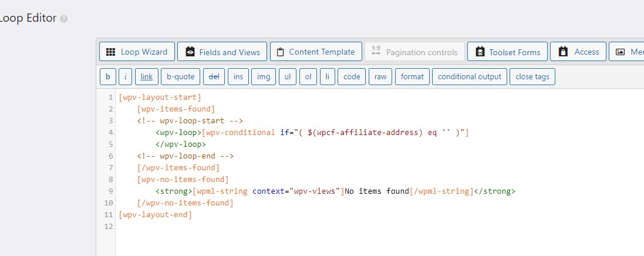Apply italic with the i button
This screenshot has width=644, height=256.
(x=125, y=76)
